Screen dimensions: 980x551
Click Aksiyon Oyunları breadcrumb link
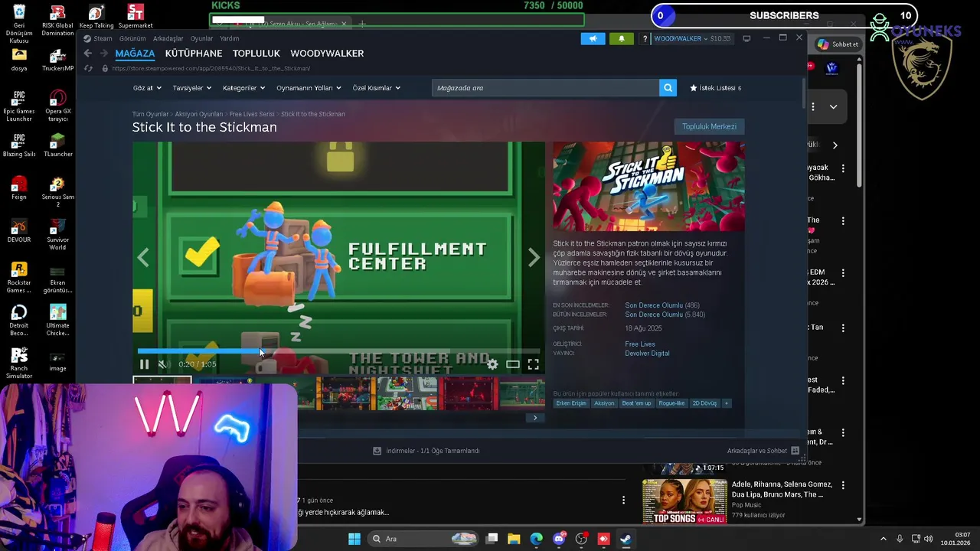pos(199,114)
